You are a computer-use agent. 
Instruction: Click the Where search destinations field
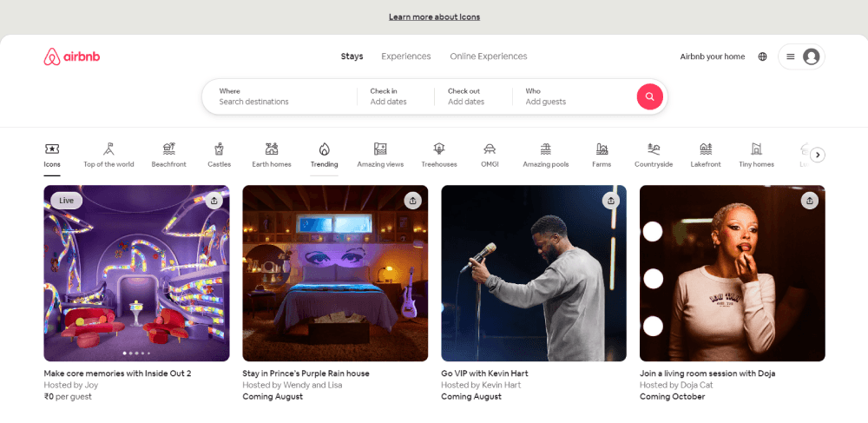[279, 96]
